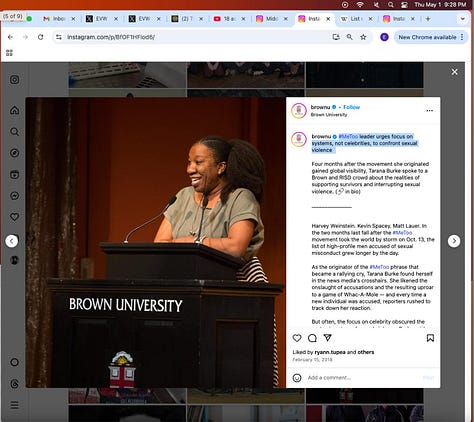This screenshot has height=422, width=474.
Task: Open Explore compass icon in sidebar
Action: pyautogui.click(x=14, y=153)
